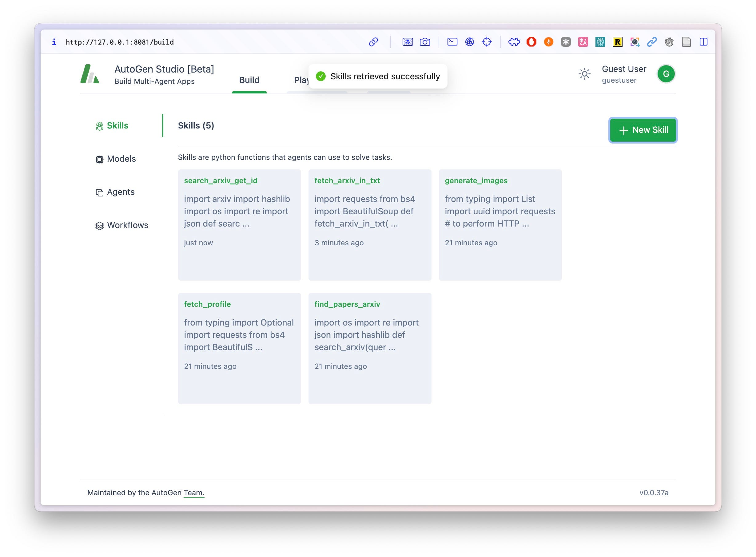This screenshot has height=557, width=756.
Task: Open the generate_images skill card
Action: point(500,225)
